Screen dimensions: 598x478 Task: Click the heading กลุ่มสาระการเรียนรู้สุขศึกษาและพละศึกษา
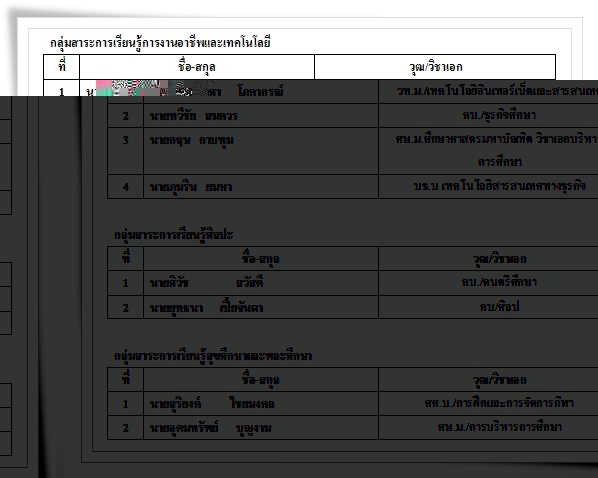(213, 356)
